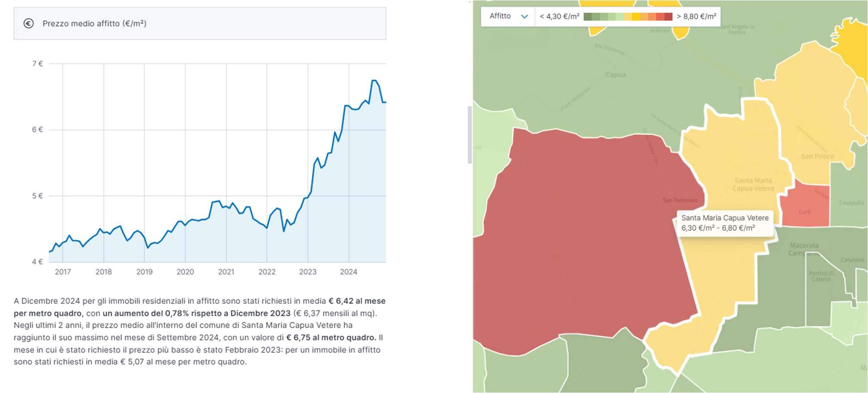The image size is (868, 393).
Task: Click the 2020 label on the chart axis
Action: pos(185,272)
